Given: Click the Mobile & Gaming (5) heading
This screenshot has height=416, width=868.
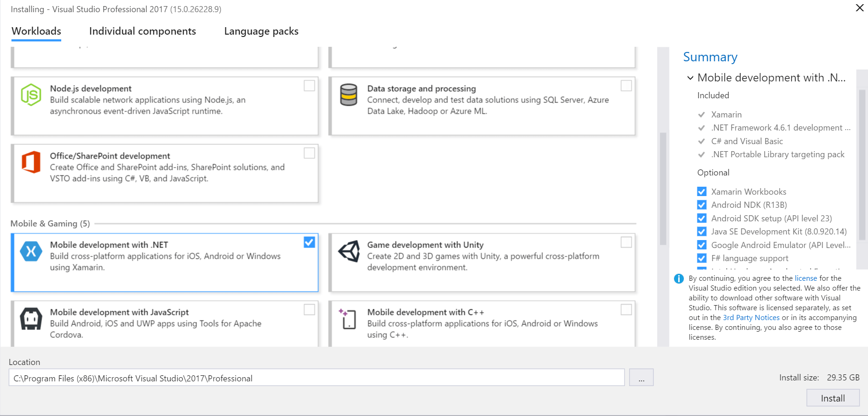Looking at the screenshot, I should coord(50,223).
